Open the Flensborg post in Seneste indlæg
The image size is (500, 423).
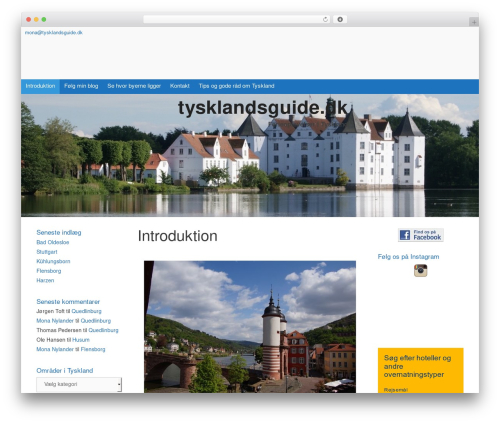pyautogui.click(x=49, y=271)
